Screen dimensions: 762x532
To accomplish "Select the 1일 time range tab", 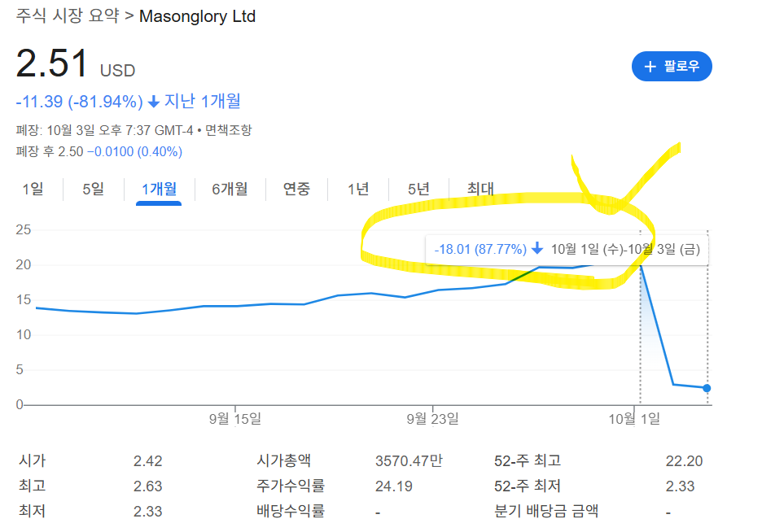I will tap(33, 189).
